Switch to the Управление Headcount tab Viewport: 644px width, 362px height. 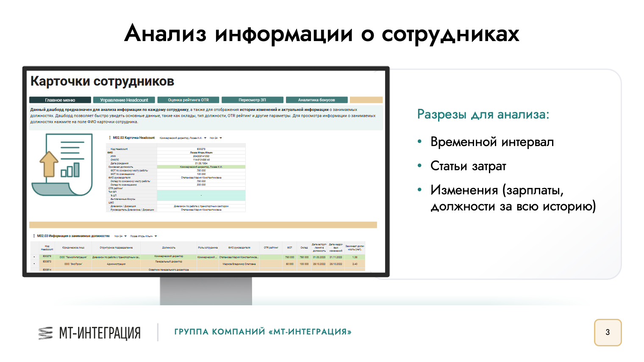(124, 100)
